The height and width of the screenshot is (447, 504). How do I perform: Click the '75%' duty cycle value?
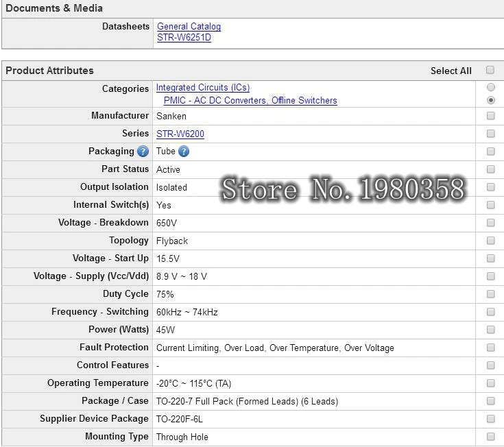165,294
